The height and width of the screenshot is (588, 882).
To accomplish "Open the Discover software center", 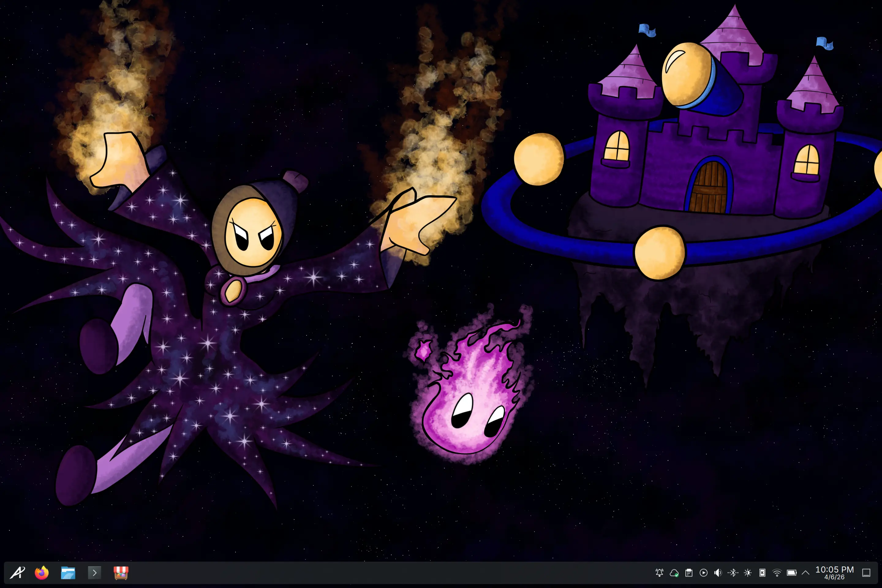I will point(121,572).
